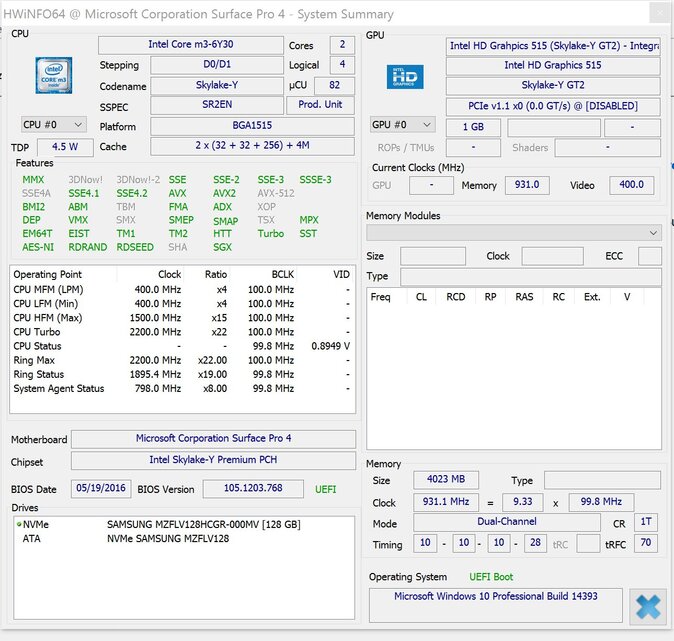
Task: Open the CPU #0 selector dropdown
Action: click(x=53, y=125)
